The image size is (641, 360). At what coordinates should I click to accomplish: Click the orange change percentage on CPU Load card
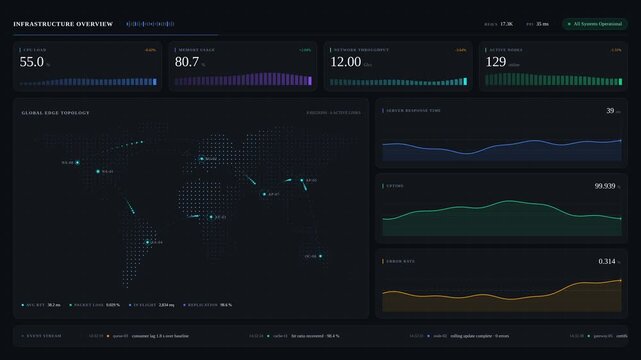pos(150,50)
